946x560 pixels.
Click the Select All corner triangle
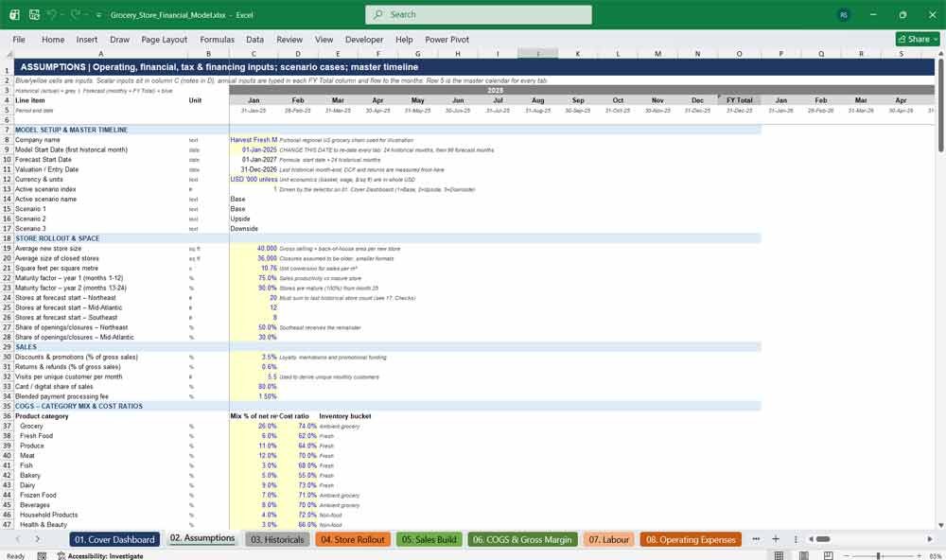[x=8, y=54]
